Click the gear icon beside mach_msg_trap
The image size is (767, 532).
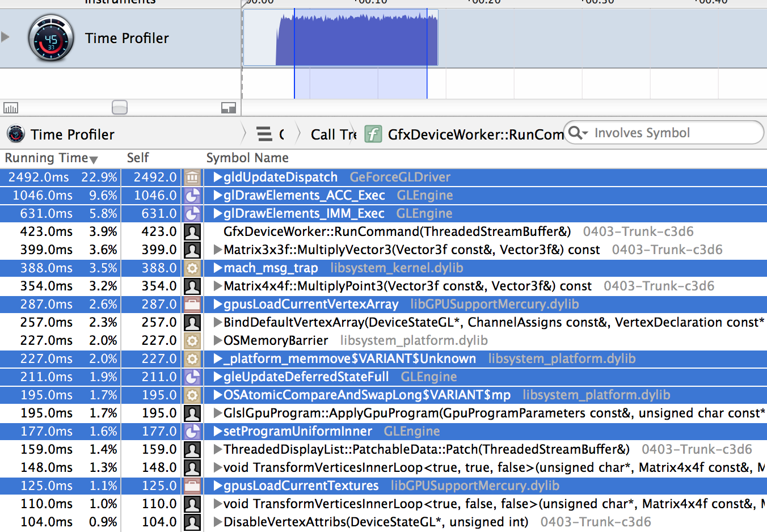click(x=192, y=268)
